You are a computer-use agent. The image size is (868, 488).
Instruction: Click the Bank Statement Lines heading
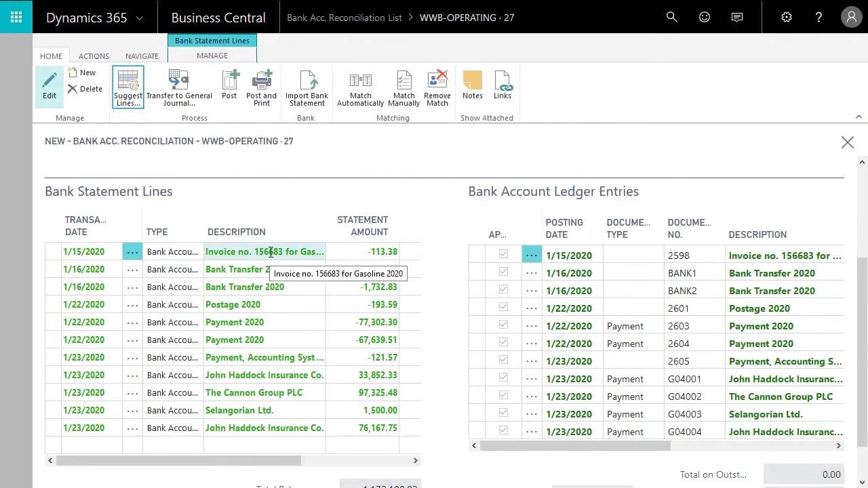(x=108, y=191)
